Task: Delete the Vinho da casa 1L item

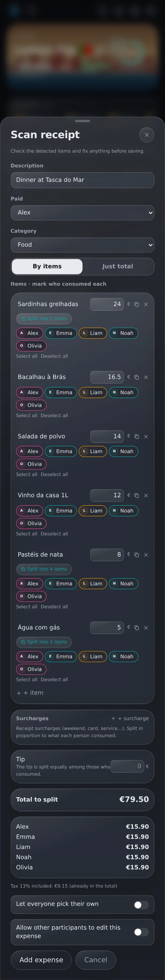Action: pos(146,495)
